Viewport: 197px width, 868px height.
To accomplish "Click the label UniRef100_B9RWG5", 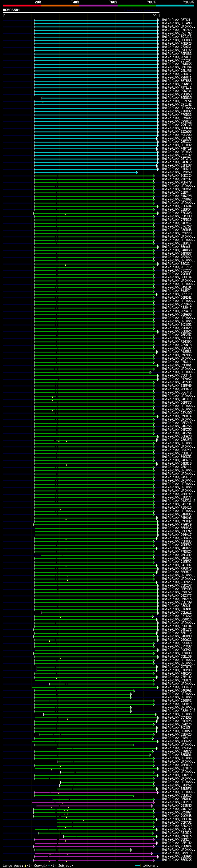I will (177, 98).
